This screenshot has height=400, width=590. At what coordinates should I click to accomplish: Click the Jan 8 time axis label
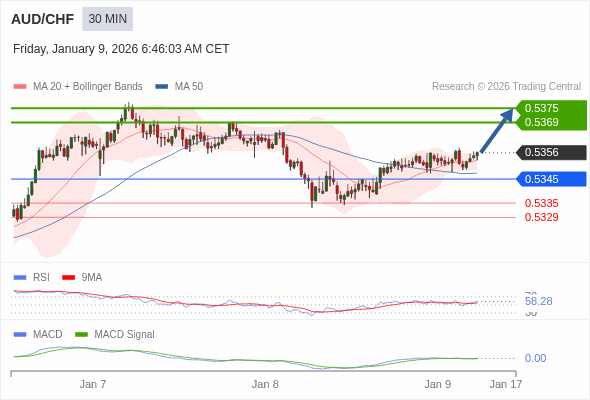pos(265,384)
